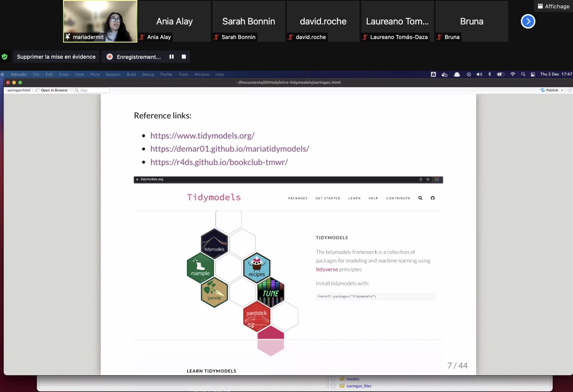Screen dimensions: 573x392
Task: Click the install.packages code box
Action: 375,297
